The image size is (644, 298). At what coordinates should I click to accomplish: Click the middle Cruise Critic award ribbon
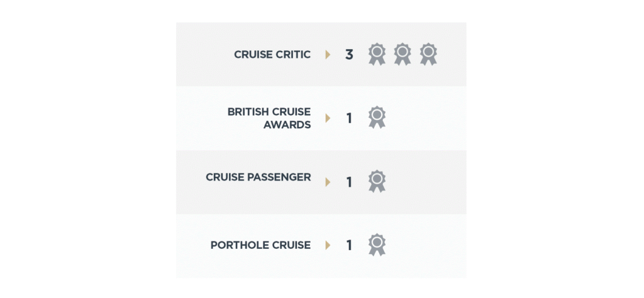coord(402,54)
